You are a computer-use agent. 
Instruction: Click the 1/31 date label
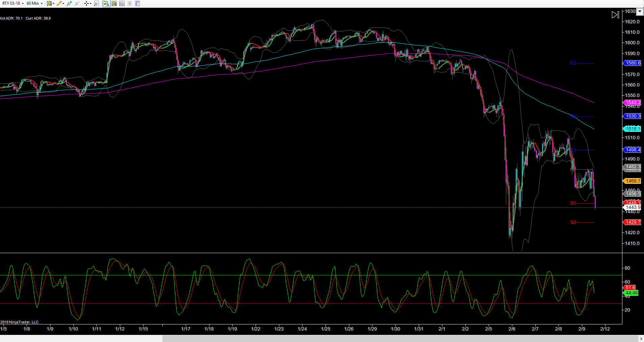coord(419,329)
